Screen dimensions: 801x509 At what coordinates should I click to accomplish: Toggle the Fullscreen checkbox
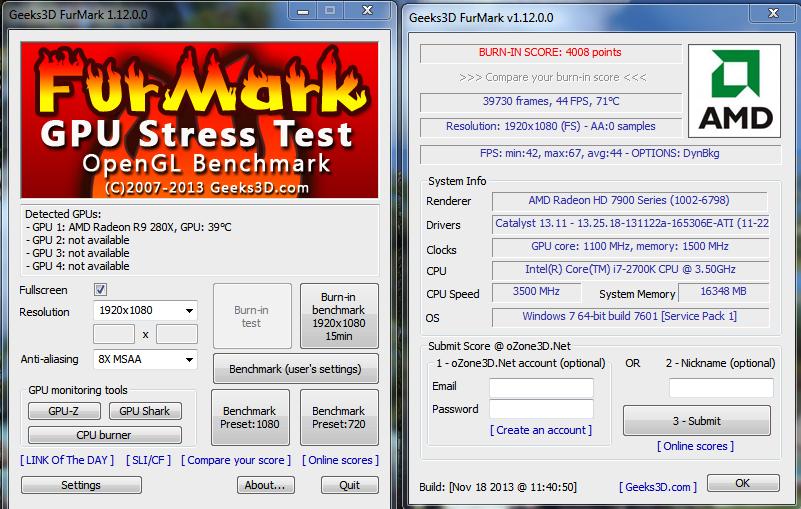point(100,290)
